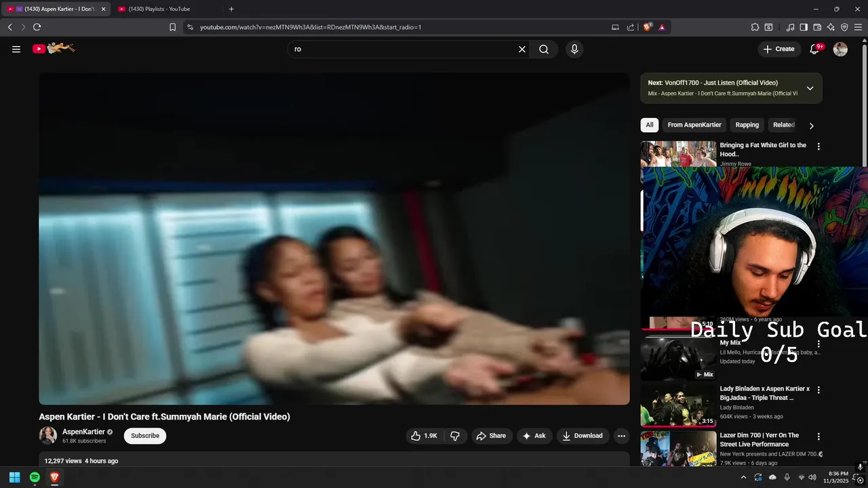The height and width of the screenshot is (488, 868).
Task: Open options for Lady Binladen Triple Threat video
Action: coord(818,390)
